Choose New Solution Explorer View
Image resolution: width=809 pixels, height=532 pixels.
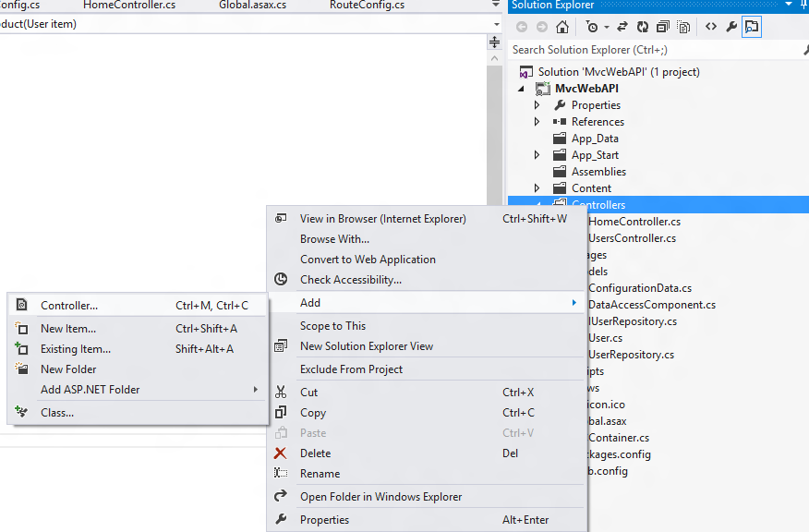coord(427,346)
